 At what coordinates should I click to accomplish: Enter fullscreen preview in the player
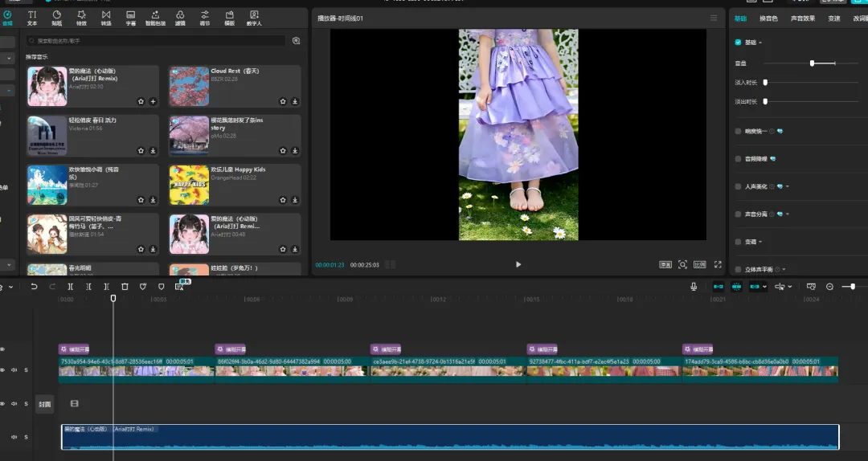(718, 264)
